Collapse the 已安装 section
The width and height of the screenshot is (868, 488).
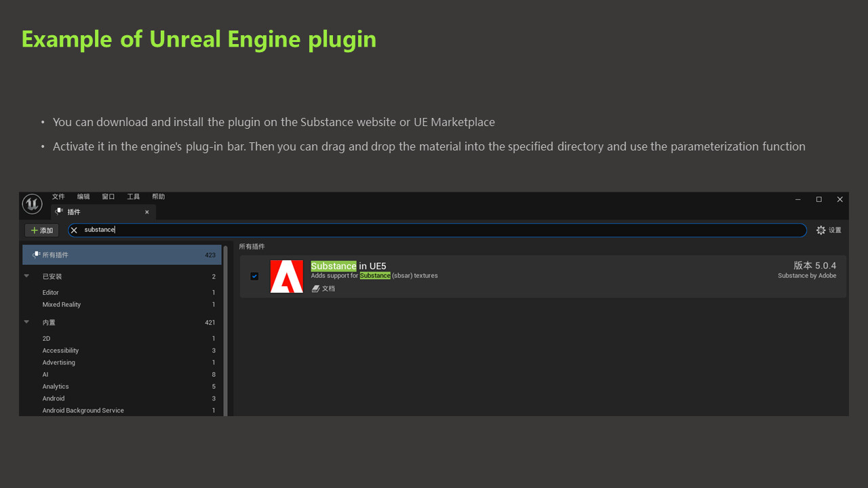tap(26, 276)
